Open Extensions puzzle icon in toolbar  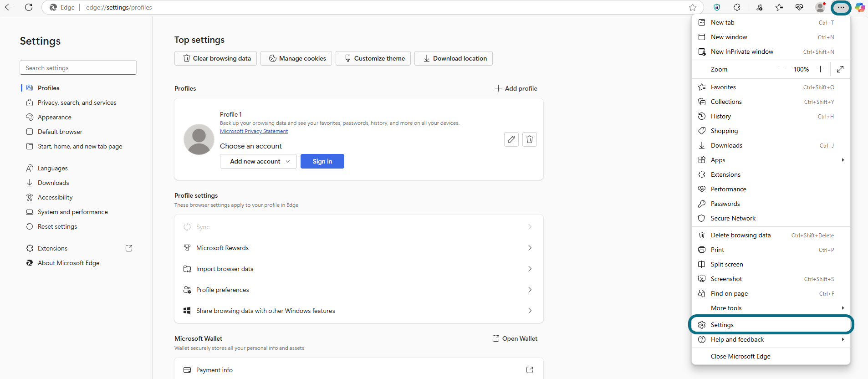pos(737,7)
